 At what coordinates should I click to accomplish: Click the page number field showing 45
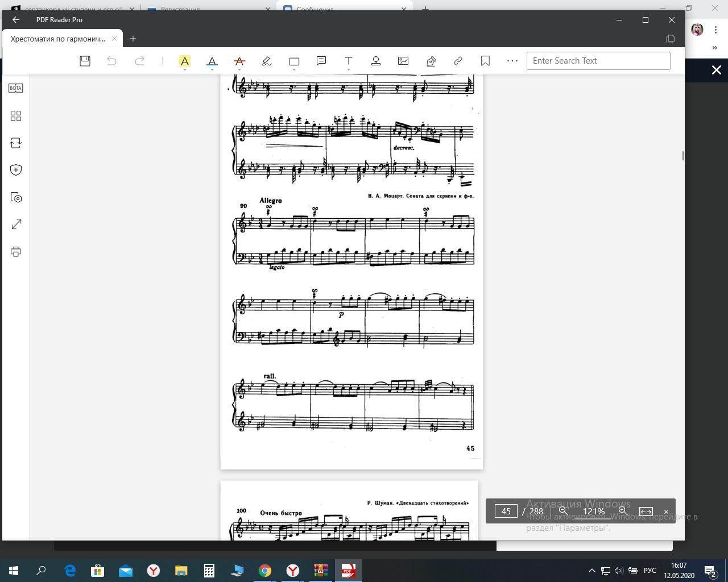[506, 511]
